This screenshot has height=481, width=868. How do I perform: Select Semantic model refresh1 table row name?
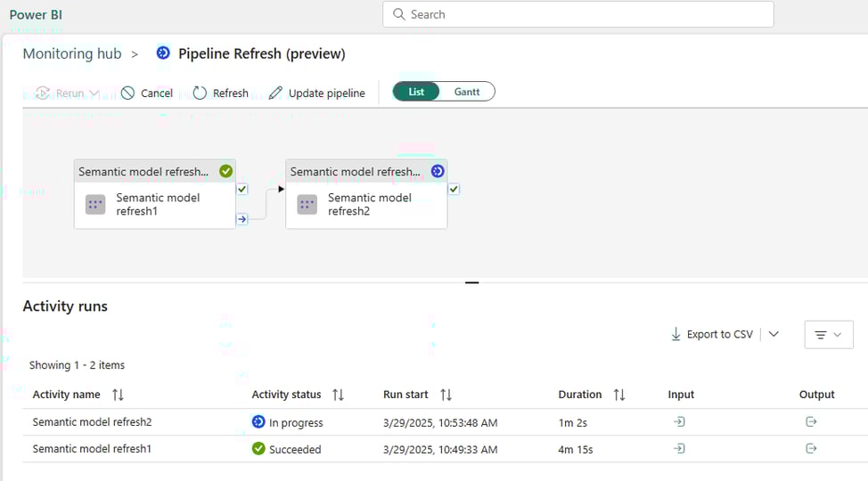[x=92, y=448]
